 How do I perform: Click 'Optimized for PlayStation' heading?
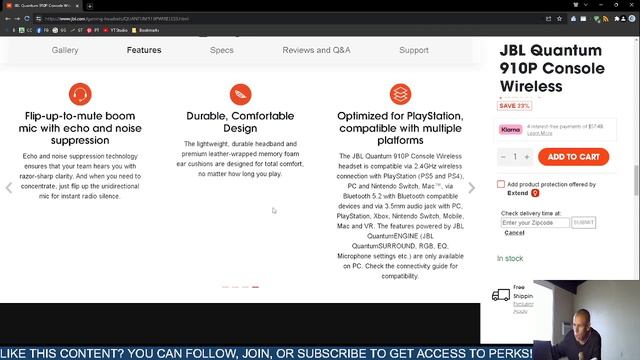(400, 128)
